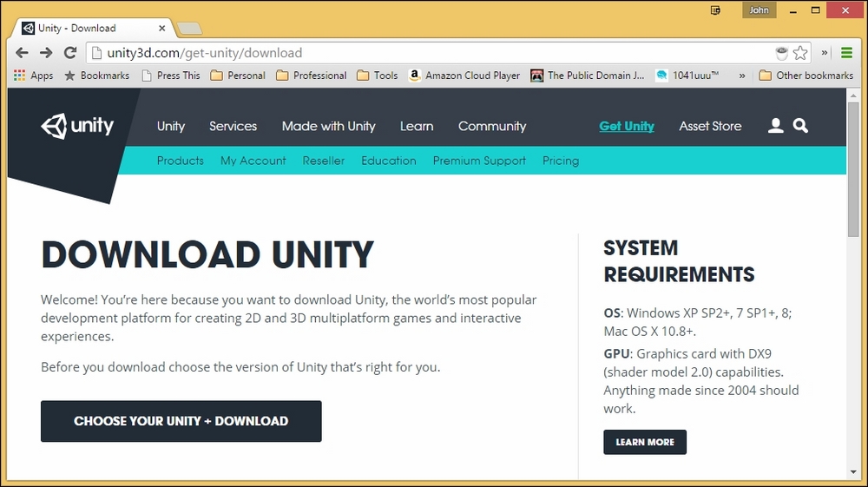Click the browser back arrow
The height and width of the screenshot is (487, 868).
coord(23,53)
